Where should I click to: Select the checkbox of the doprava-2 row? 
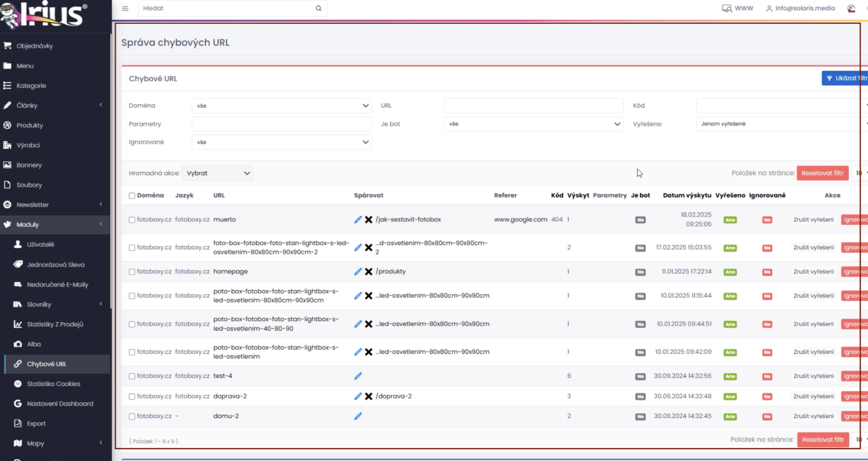pos(132,396)
